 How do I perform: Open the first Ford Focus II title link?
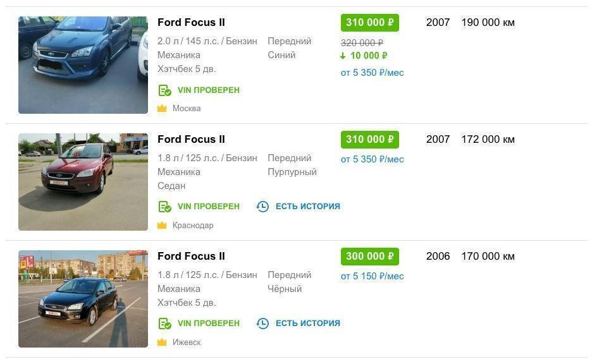point(191,23)
